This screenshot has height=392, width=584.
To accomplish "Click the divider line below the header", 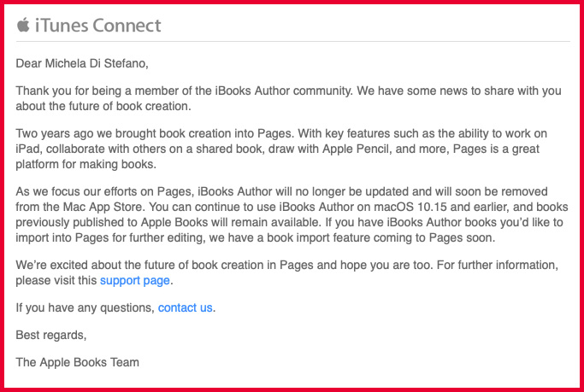I will (293, 41).
